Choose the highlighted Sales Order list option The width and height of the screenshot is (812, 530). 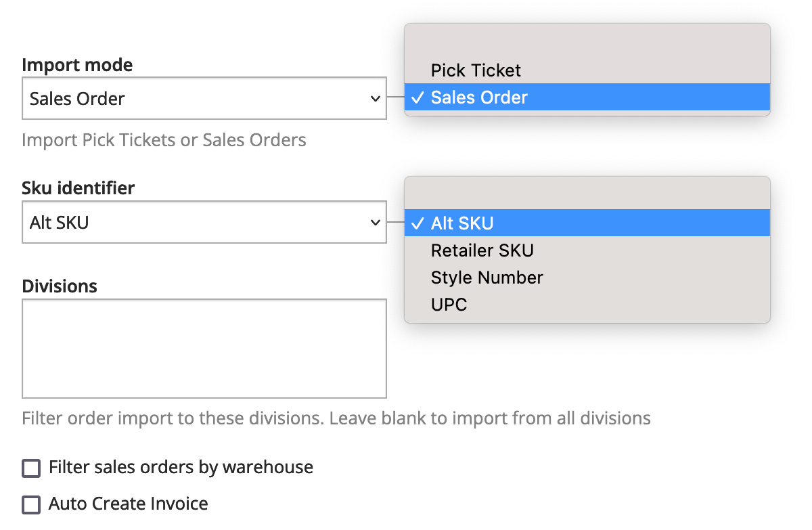click(x=479, y=97)
